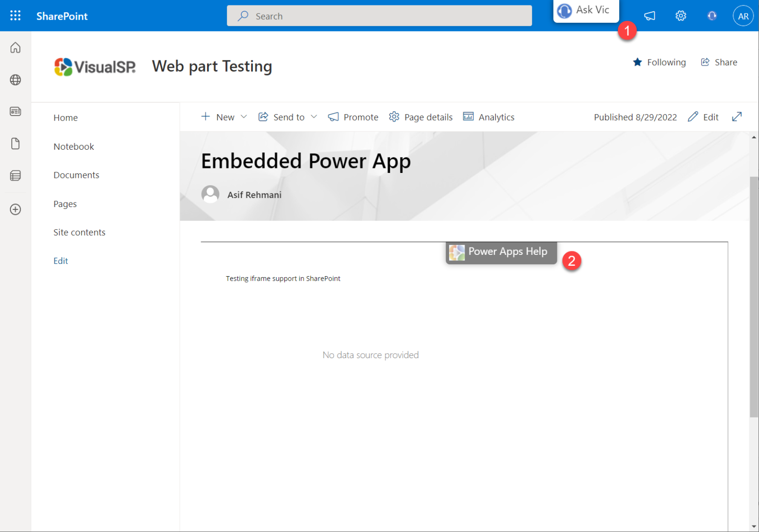Toggle Following for this site
Image resolution: width=759 pixels, height=532 pixels.
(x=659, y=62)
